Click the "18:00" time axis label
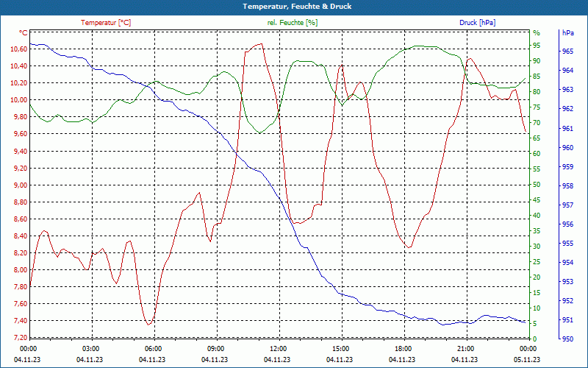The width and height of the screenshot is (588, 368). 403,349
